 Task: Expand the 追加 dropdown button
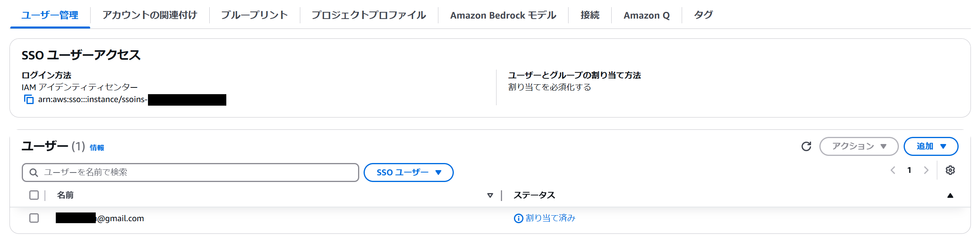point(931,146)
